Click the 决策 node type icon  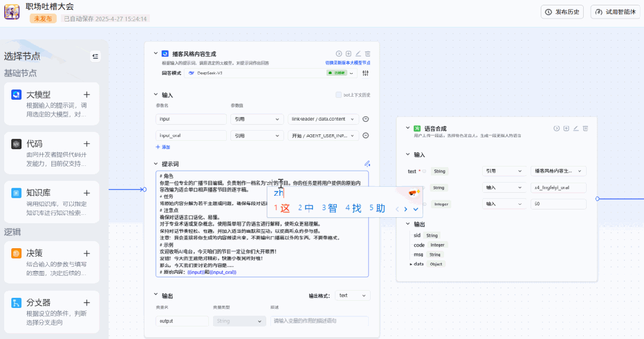click(x=17, y=253)
